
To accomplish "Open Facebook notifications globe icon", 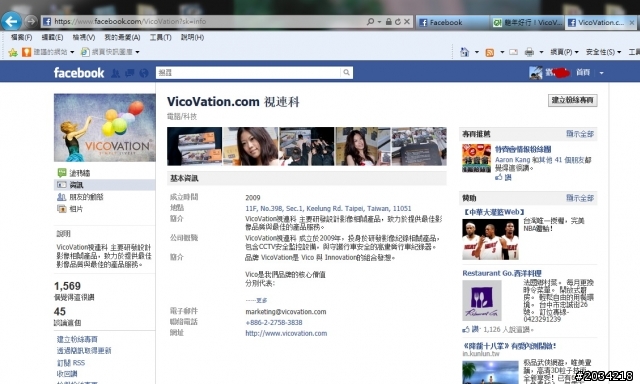I will click(144, 73).
